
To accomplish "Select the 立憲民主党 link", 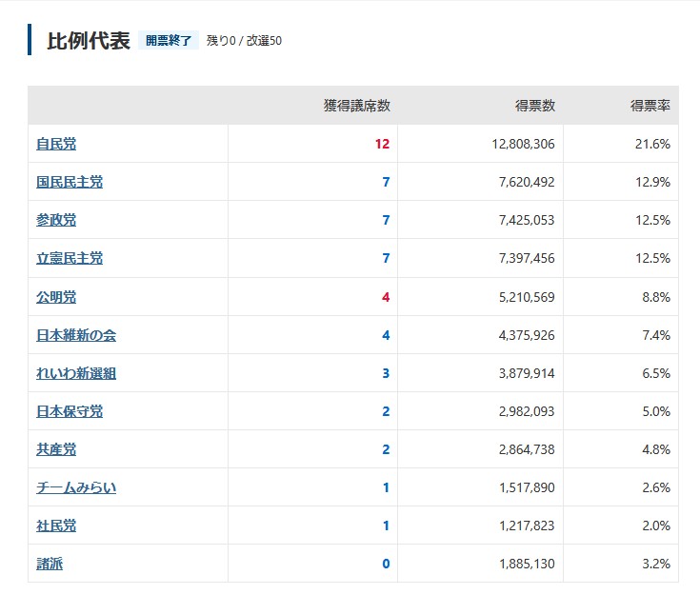I will pos(70,258).
